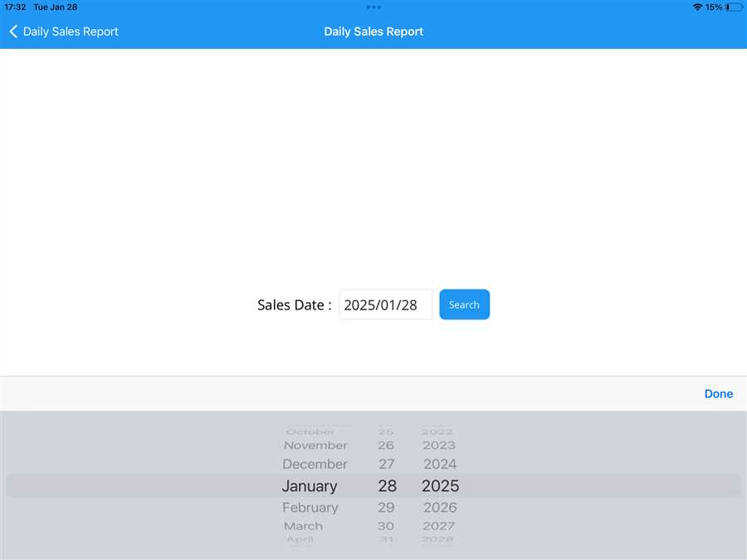This screenshot has width=747, height=560.
Task: Choose day 26 in the day wheel
Action: (x=386, y=446)
